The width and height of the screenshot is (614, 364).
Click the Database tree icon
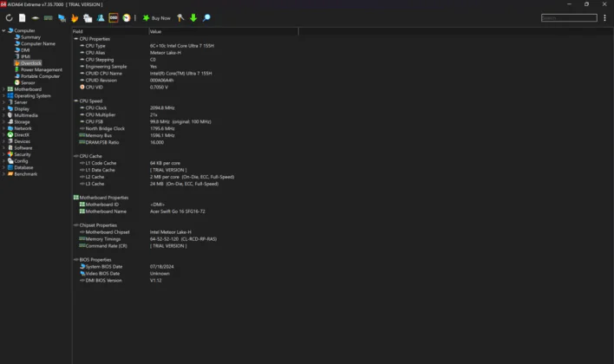(x=10, y=167)
